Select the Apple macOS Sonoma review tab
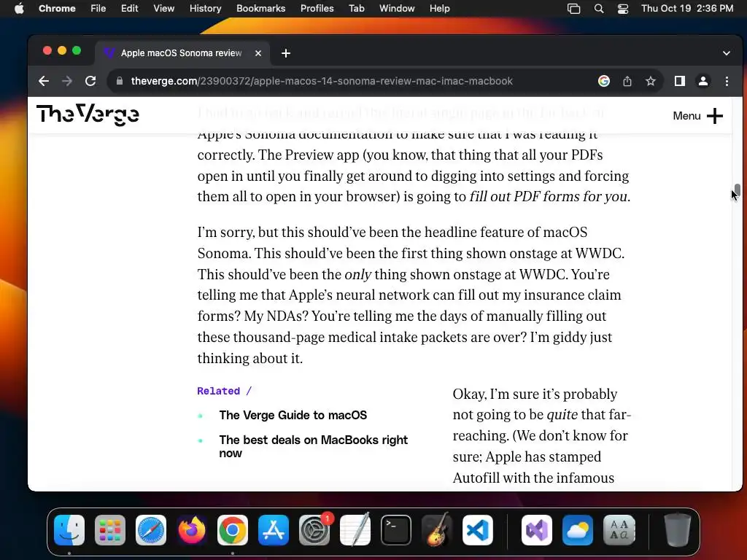Image resolution: width=747 pixels, height=560 pixels. click(182, 52)
